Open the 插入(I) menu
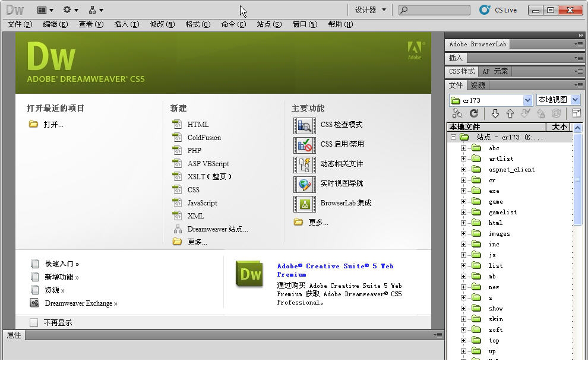 click(x=127, y=24)
